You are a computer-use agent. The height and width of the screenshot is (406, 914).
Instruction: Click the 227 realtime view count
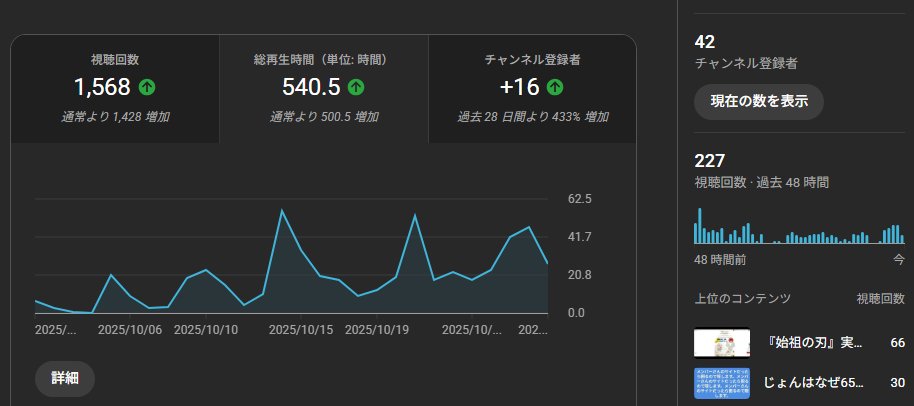(709, 161)
